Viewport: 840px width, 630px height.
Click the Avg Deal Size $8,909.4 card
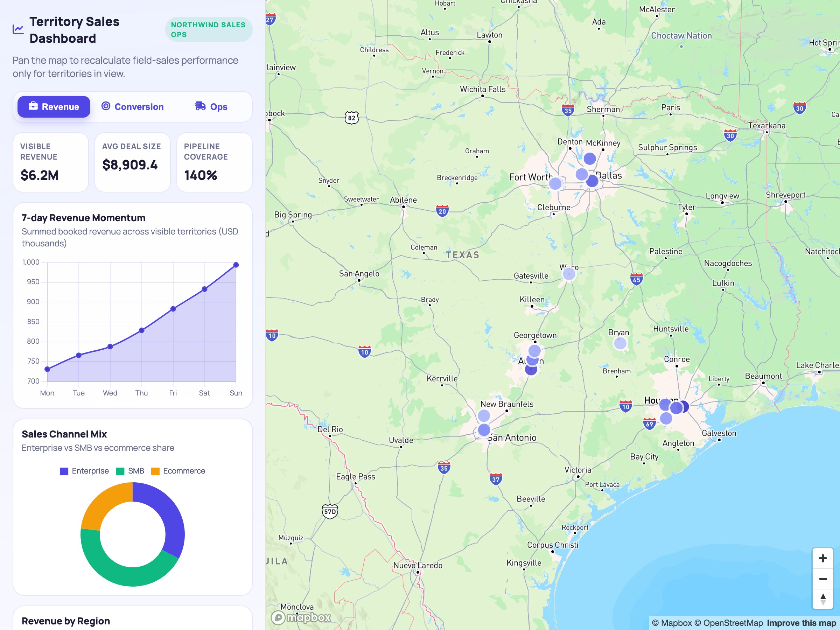pyautogui.click(x=133, y=162)
